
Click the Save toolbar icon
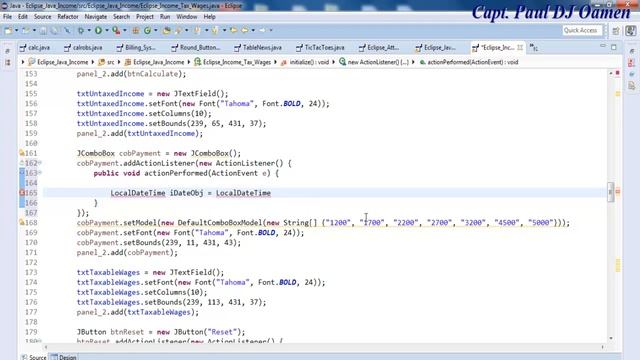coord(43,31)
